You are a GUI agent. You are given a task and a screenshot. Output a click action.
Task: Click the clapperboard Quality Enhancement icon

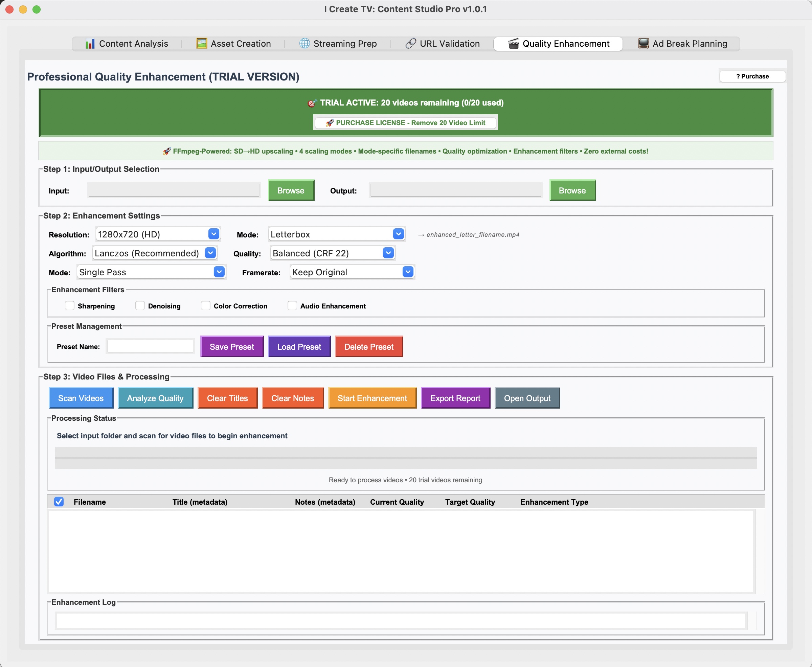[x=513, y=43]
